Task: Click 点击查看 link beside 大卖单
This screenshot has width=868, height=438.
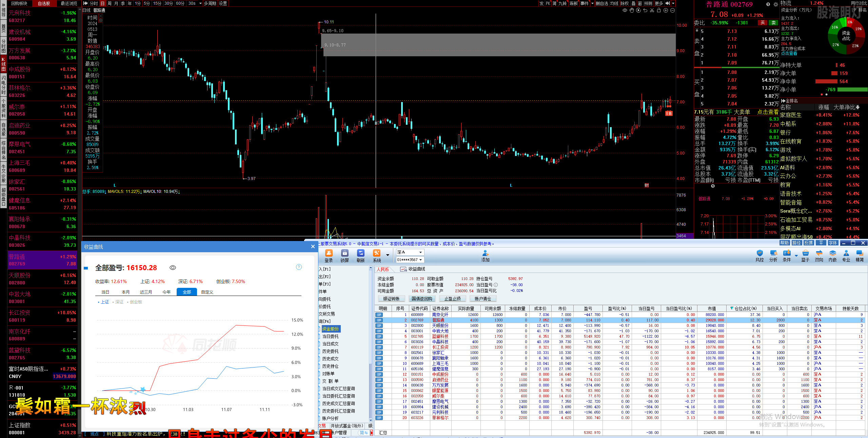Action: point(768,112)
